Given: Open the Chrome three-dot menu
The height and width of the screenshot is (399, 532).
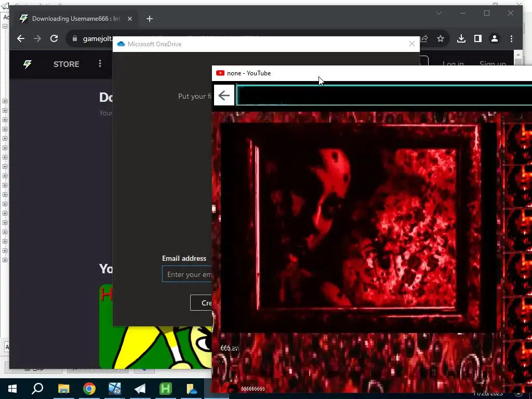Looking at the screenshot, I should point(511,38).
